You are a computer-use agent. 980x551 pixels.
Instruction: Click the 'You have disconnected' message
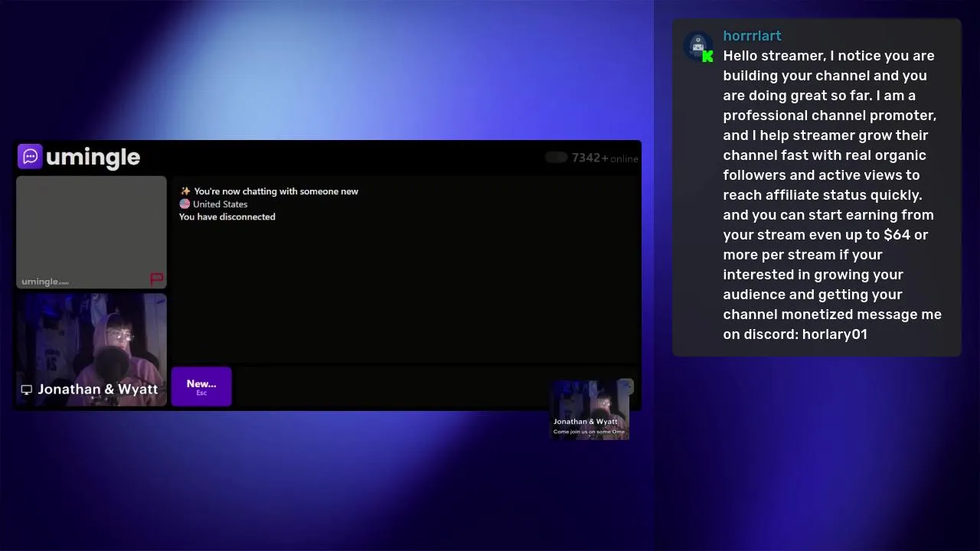227,217
